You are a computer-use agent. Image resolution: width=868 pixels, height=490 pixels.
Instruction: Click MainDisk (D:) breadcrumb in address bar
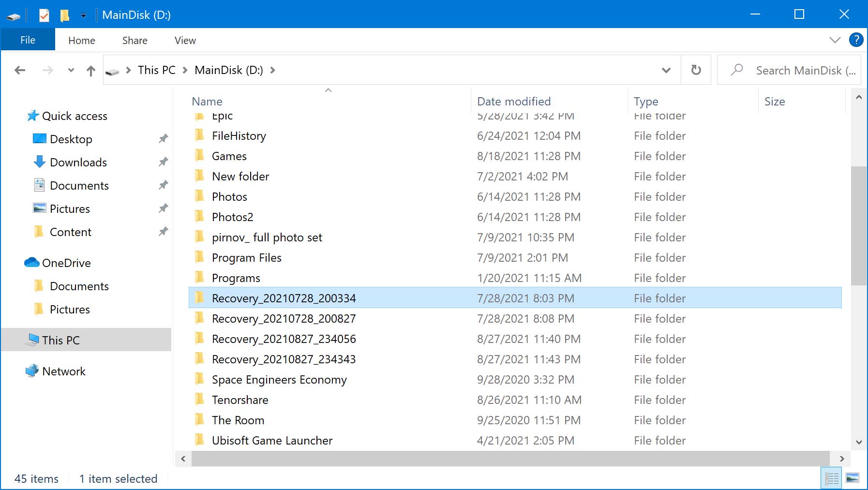[228, 70]
